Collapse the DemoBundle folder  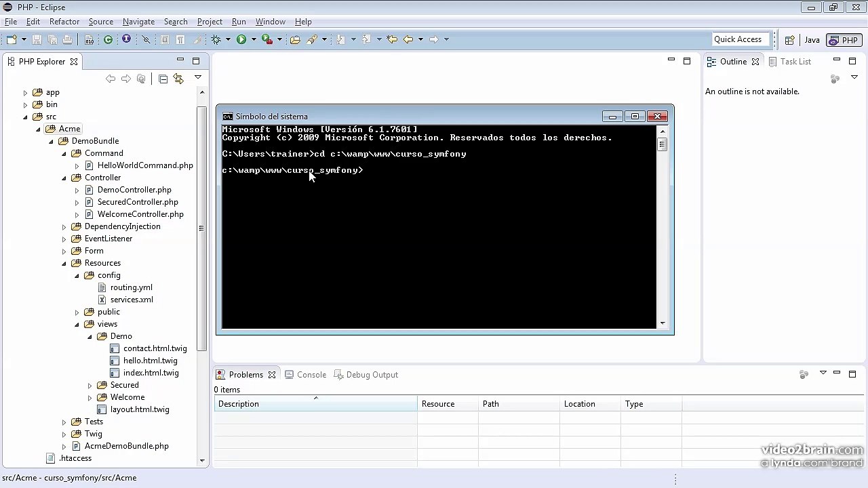click(x=52, y=142)
